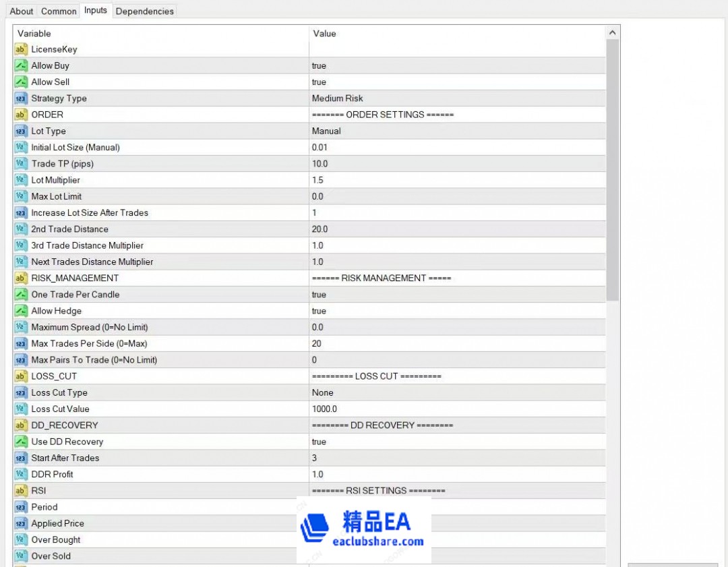Viewport: 728px width, 567px height.
Task: Toggle One Trade Per Candle value
Action: [x=319, y=295]
